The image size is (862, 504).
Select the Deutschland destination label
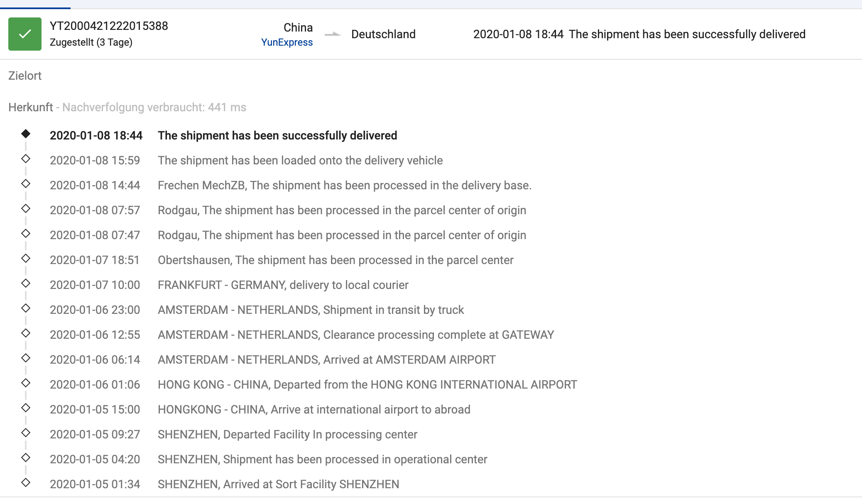tap(383, 34)
